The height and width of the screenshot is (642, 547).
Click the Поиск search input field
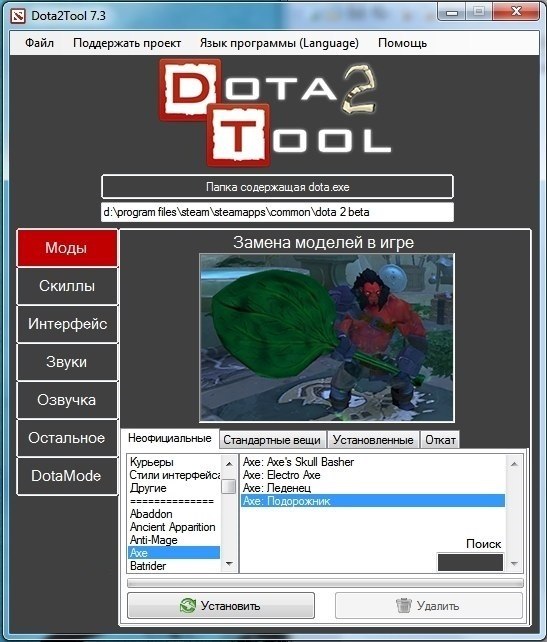pyautogui.click(x=470, y=562)
